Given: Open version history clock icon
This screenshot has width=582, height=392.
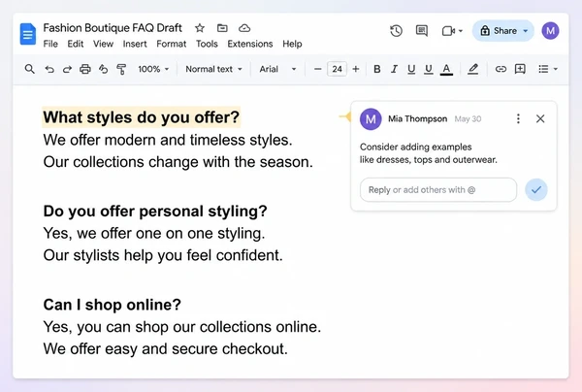Looking at the screenshot, I should [x=396, y=31].
